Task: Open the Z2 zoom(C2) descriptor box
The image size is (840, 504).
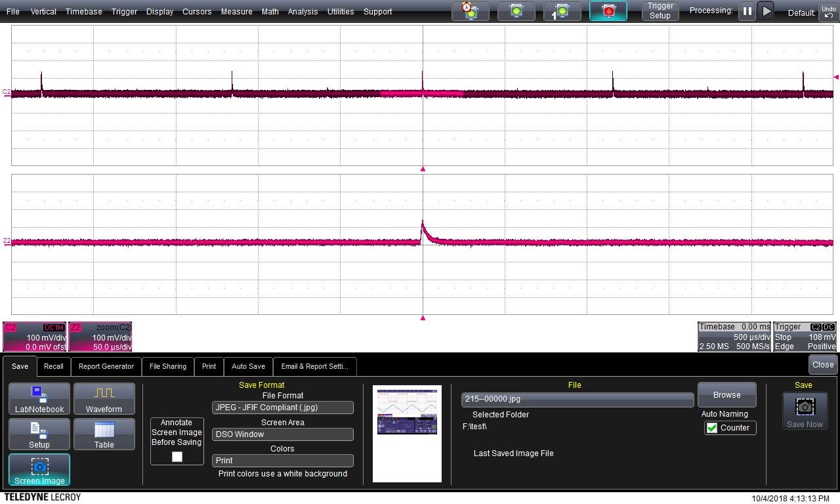Action: tap(100, 337)
